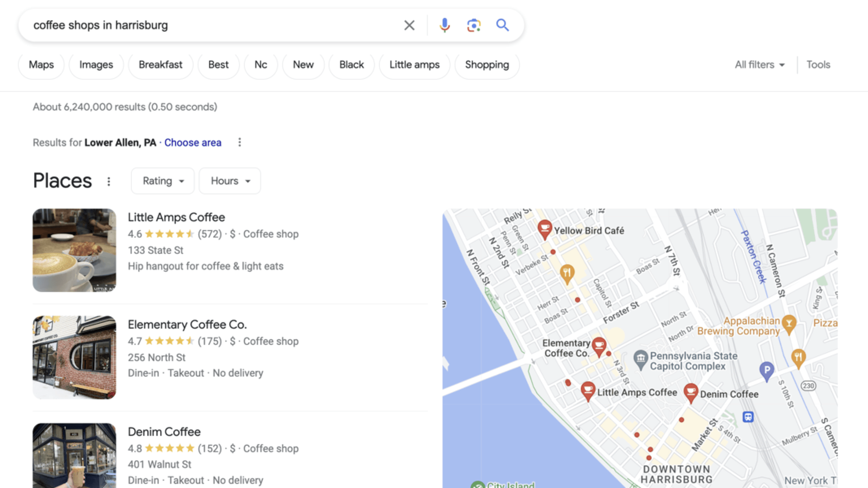Viewport: 868px width, 488px height.
Task: Click the orange restaurant pin near Verbeke St
Action: pos(567,274)
